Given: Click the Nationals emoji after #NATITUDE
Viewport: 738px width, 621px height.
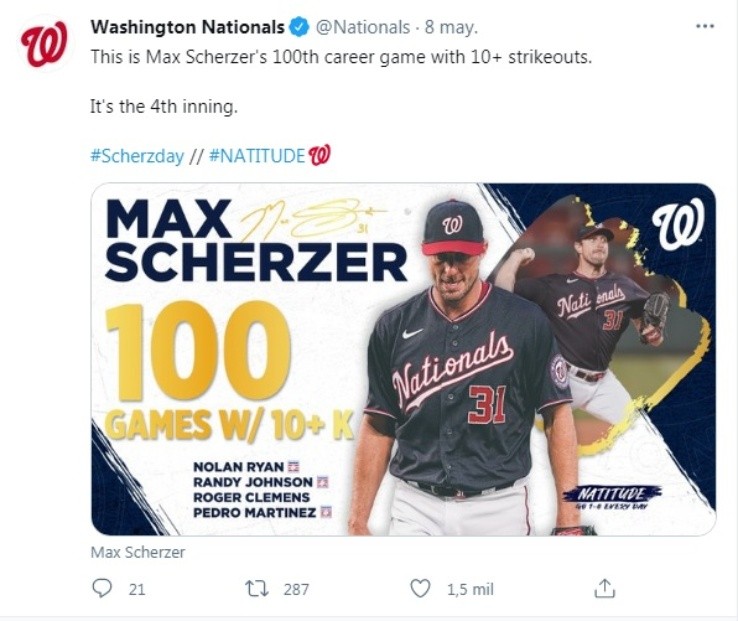Looking at the screenshot, I should 319,155.
